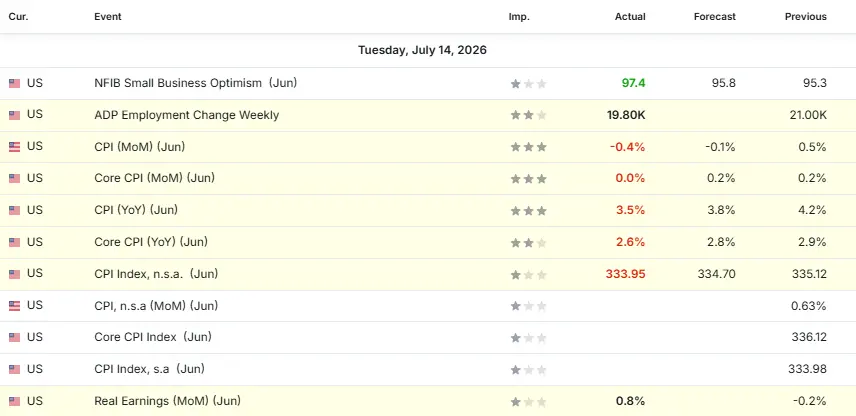Click US flag icon in Real Earnings row
The image size is (856, 416).
[x=14, y=401]
